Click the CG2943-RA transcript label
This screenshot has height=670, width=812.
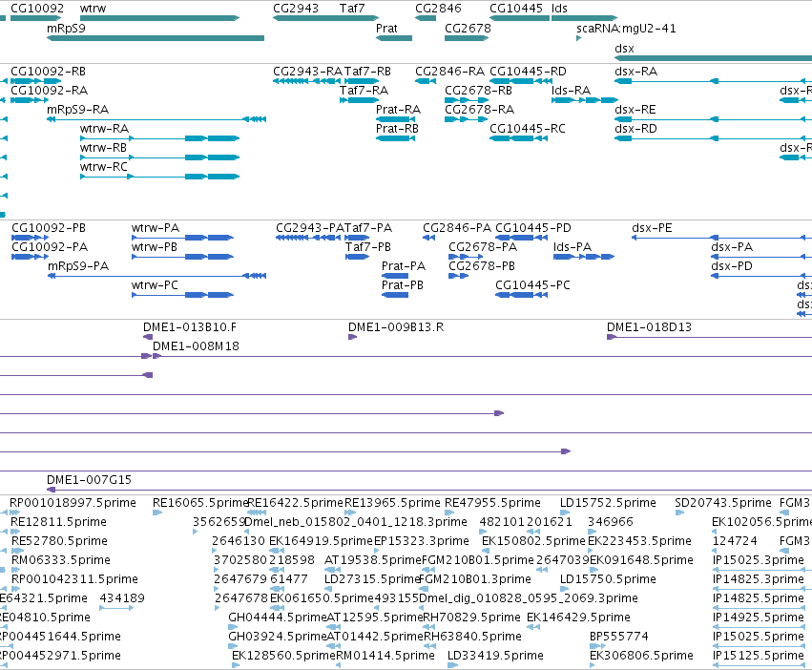coord(307,71)
